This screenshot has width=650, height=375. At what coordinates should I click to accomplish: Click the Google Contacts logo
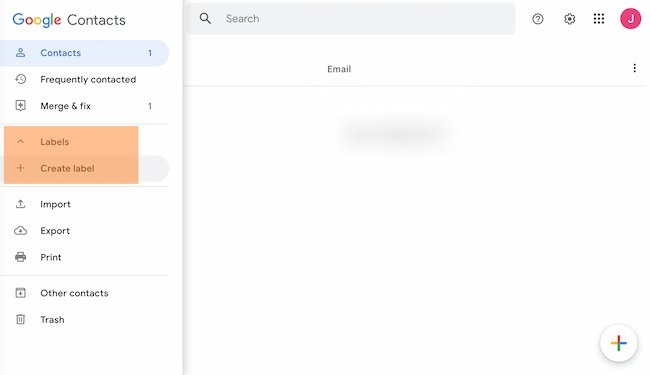(69, 19)
